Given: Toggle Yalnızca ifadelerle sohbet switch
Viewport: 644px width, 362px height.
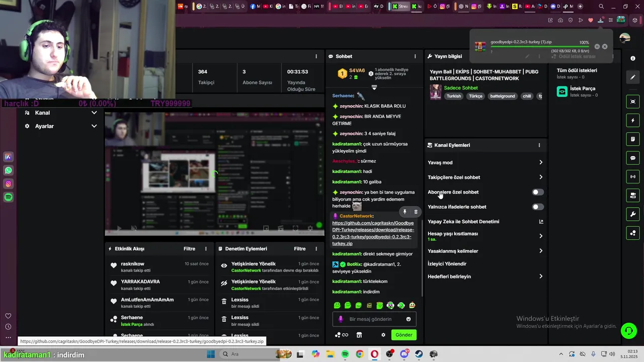Looking at the screenshot, I should click(538, 207).
